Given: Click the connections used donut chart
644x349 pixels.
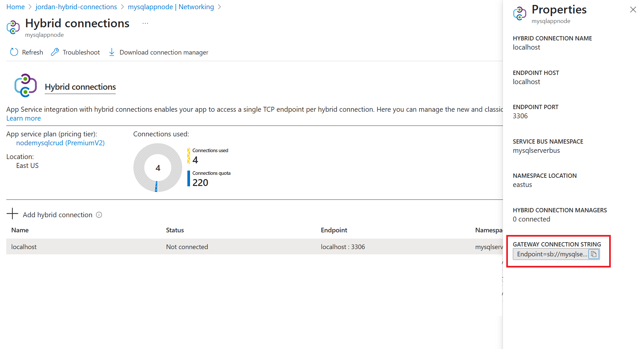Looking at the screenshot, I should pyautogui.click(x=157, y=168).
